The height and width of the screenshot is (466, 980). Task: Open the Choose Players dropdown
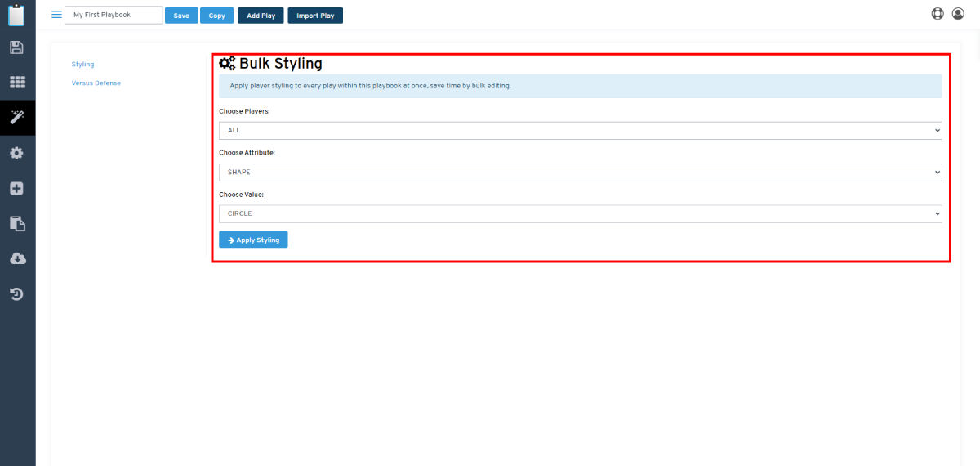tap(580, 130)
